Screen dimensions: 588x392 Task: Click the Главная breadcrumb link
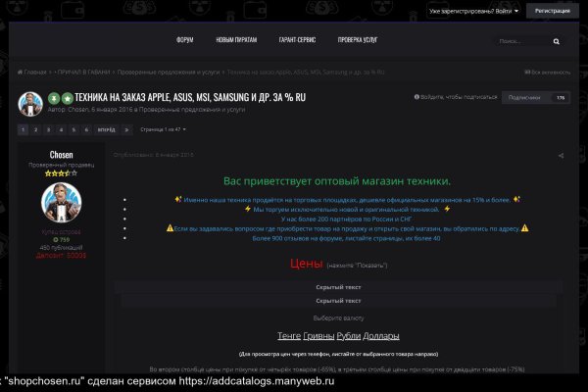pos(35,72)
